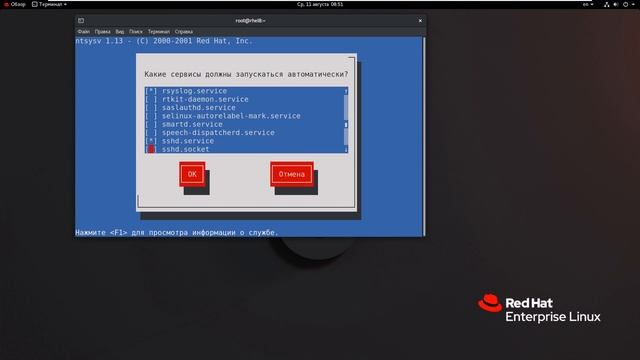Open the Терминал menu in menu bar
The image size is (640, 360).
(x=158, y=31)
